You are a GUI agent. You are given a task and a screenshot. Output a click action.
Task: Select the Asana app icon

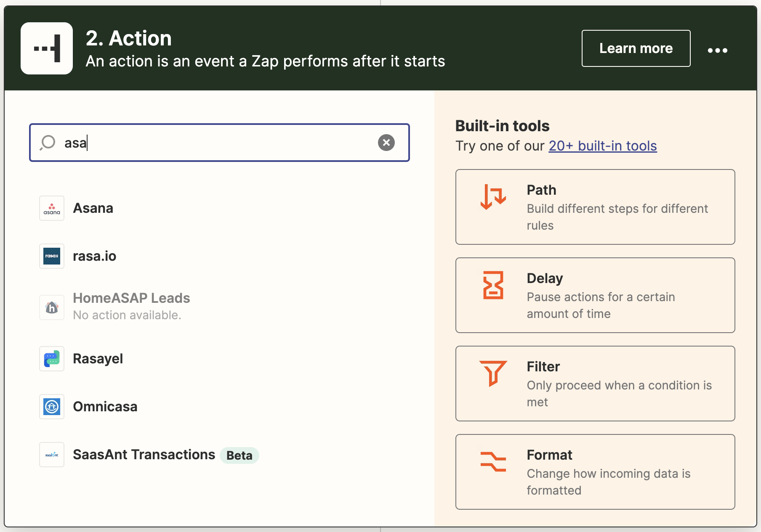(51, 208)
